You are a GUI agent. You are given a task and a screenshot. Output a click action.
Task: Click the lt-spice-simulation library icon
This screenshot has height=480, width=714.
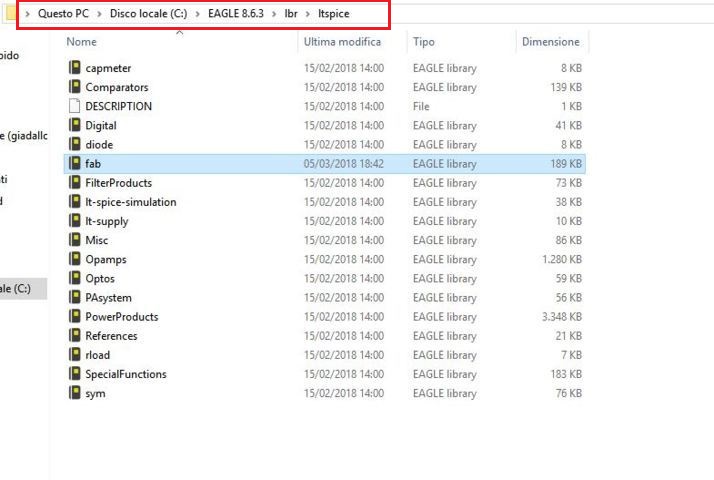click(75, 201)
